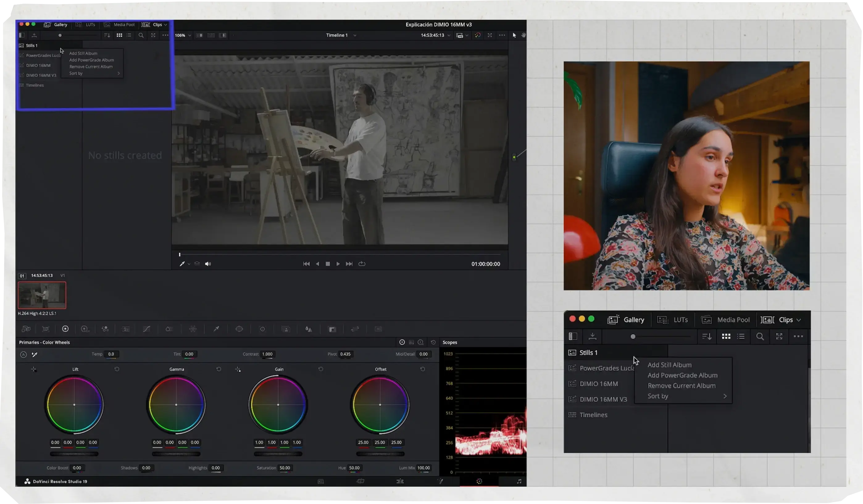Choose Add Still Album in the enlarged context menu
This screenshot has width=863, height=504.
tap(669, 365)
